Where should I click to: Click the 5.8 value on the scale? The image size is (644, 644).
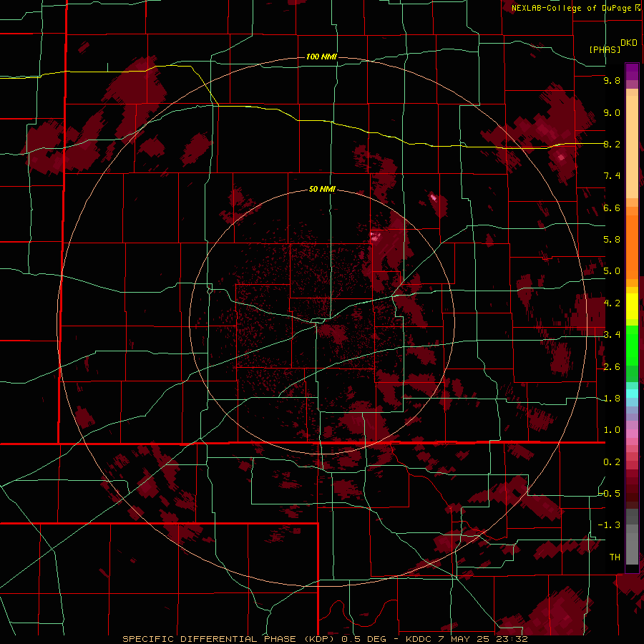[x=612, y=240]
